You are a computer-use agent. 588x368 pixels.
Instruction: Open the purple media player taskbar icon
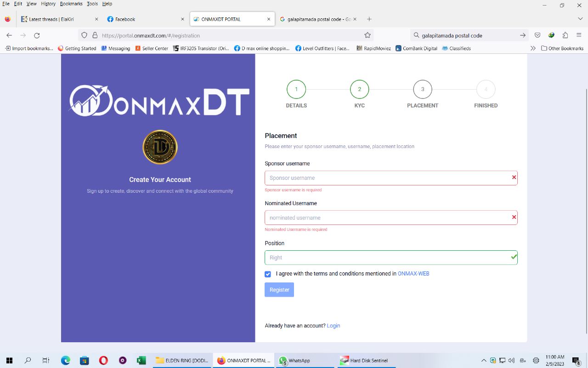point(122,361)
